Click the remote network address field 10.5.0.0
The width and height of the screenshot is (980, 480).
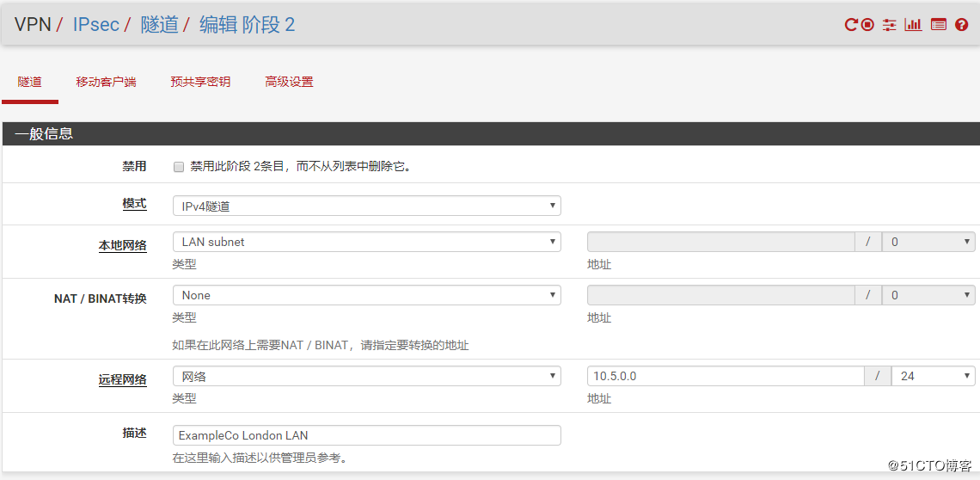[726, 376]
